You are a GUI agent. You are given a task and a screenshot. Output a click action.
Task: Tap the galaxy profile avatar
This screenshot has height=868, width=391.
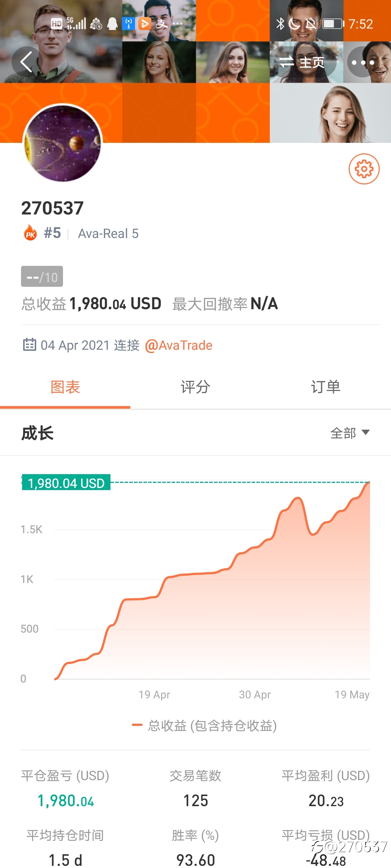[x=63, y=143]
